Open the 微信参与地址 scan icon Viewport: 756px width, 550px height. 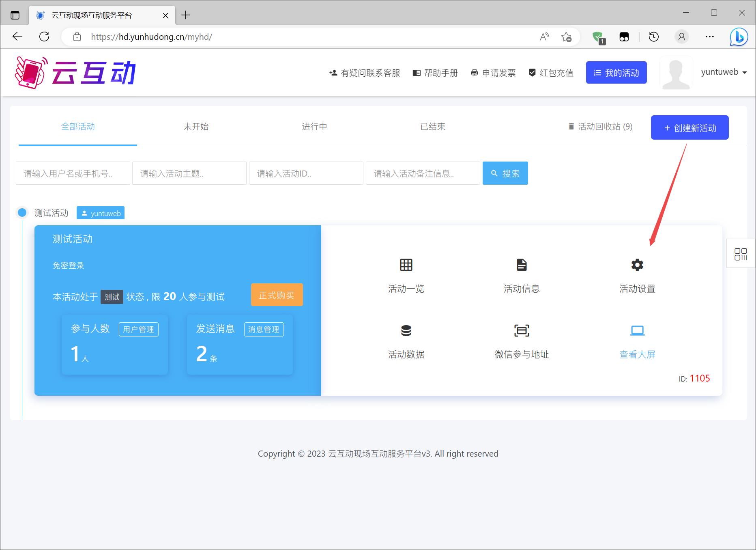(522, 331)
